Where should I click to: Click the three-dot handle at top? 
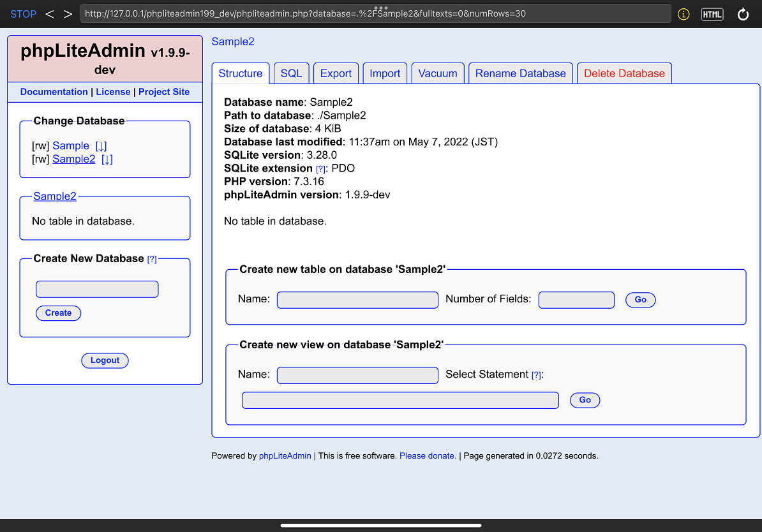(381, 8)
